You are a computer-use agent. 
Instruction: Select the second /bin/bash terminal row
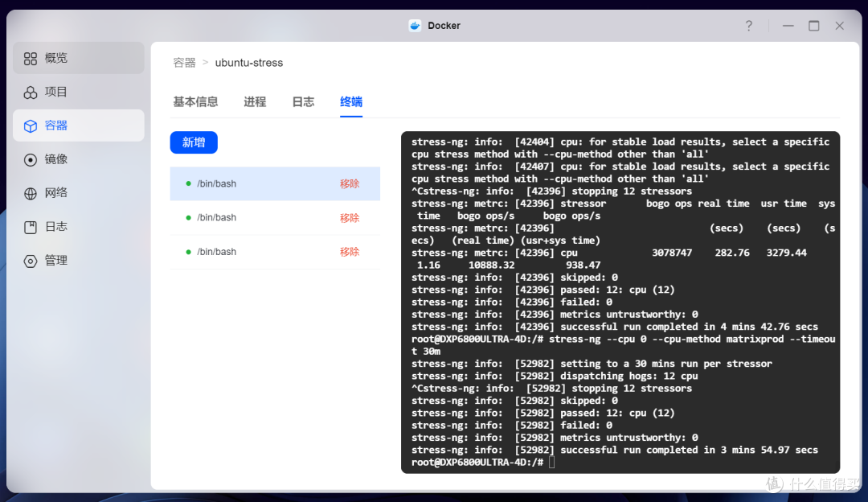(x=275, y=218)
